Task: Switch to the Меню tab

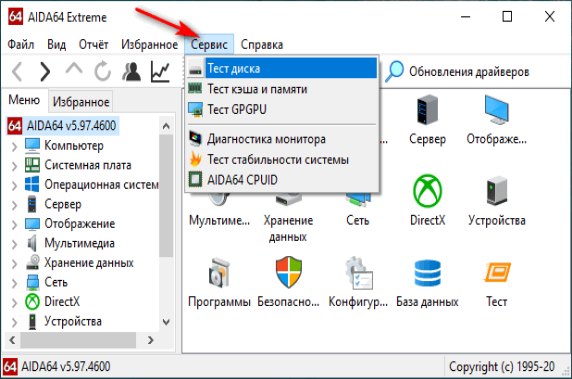Action: pos(24,100)
